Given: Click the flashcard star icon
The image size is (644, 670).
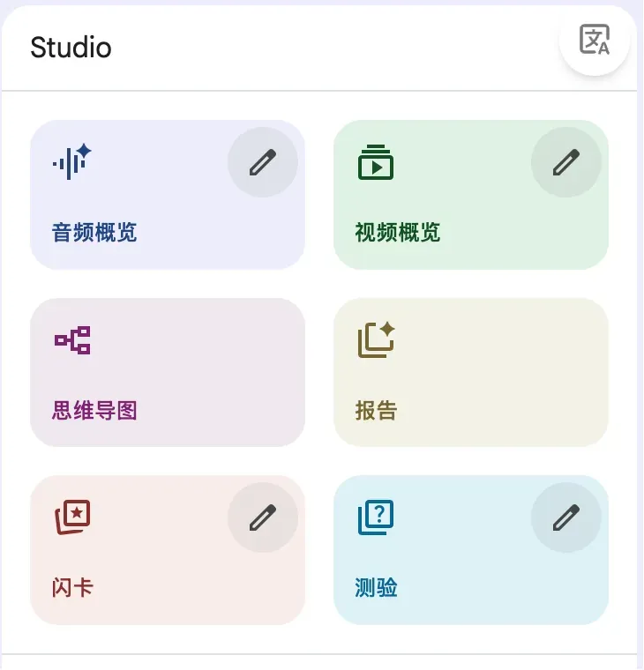Looking at the screenshot, I should 72,517.
